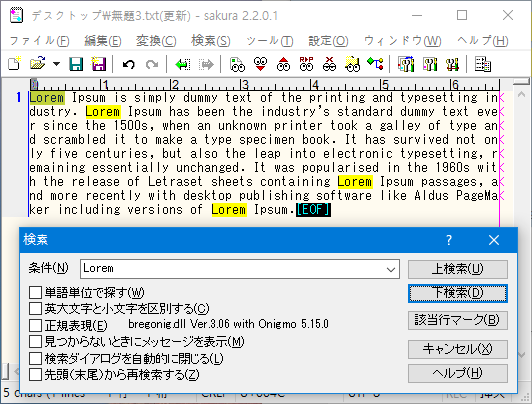Enable 英大文字と小文字を区別する(C) checkbox
532x404 pixels.
pos(35,309)
